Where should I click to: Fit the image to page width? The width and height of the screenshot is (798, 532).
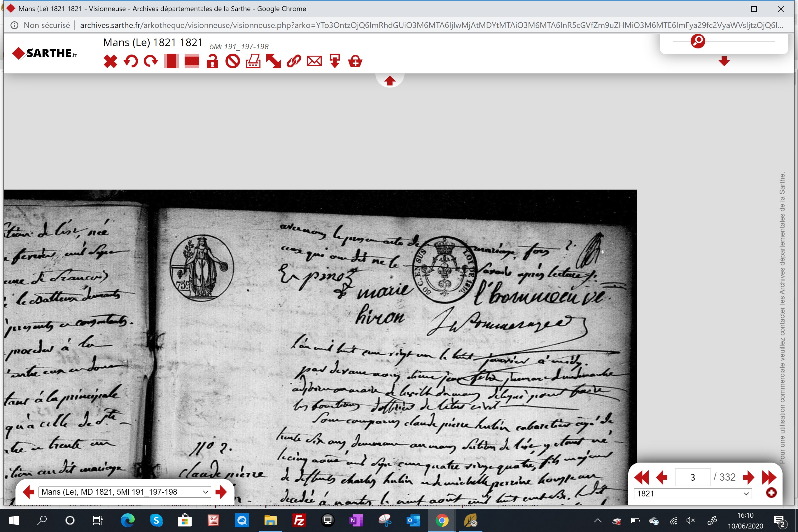coord(192,62)
